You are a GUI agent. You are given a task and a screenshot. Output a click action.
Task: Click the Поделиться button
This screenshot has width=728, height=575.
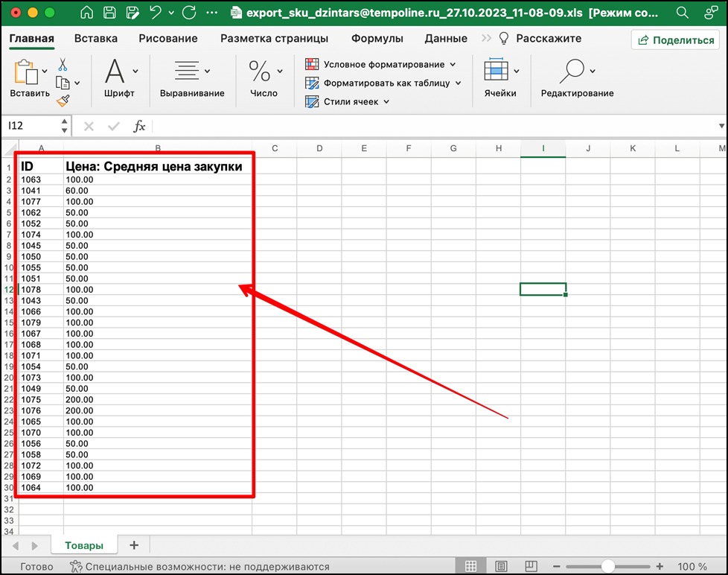coord(674,39)
